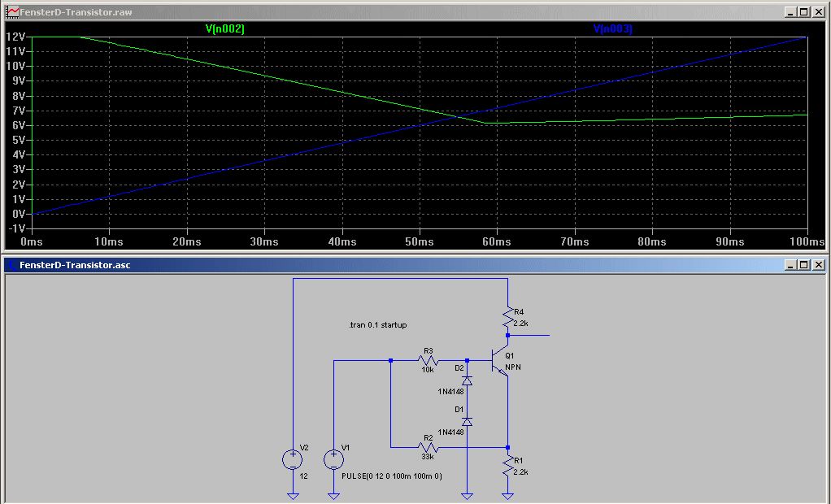Click the FensterD-Transistor.raw window icon

(x=11, y=11)
